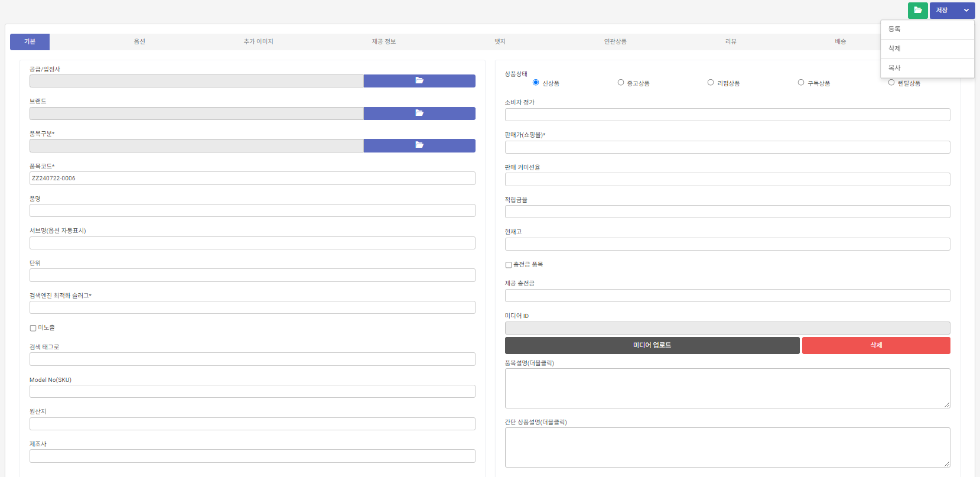Open category lookup folder for 품목구분

click(x=419, y=145)
